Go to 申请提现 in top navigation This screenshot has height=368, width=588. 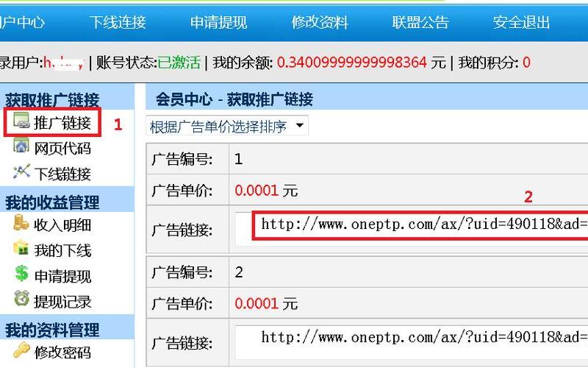218,22
